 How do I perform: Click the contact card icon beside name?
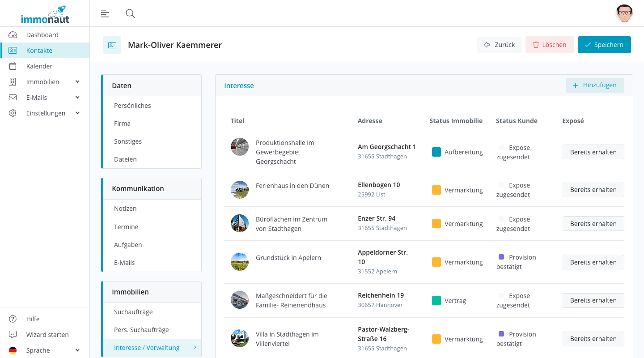(x=112, y=45)
